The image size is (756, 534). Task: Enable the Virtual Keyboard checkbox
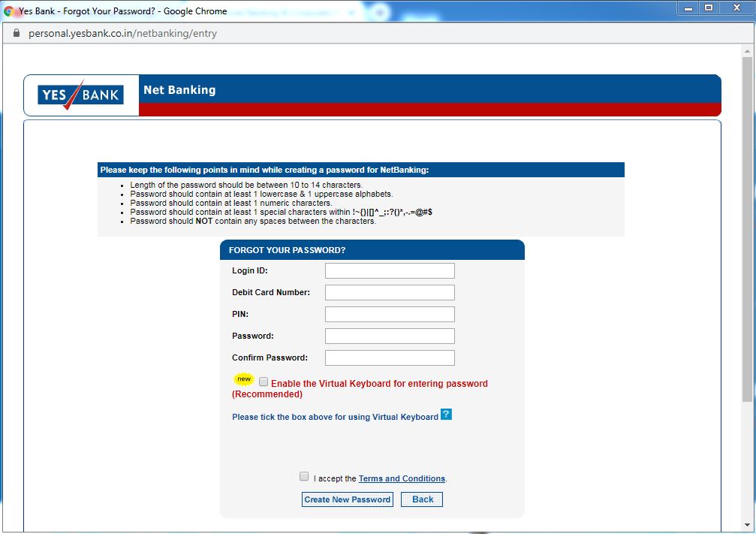[264, 382]
